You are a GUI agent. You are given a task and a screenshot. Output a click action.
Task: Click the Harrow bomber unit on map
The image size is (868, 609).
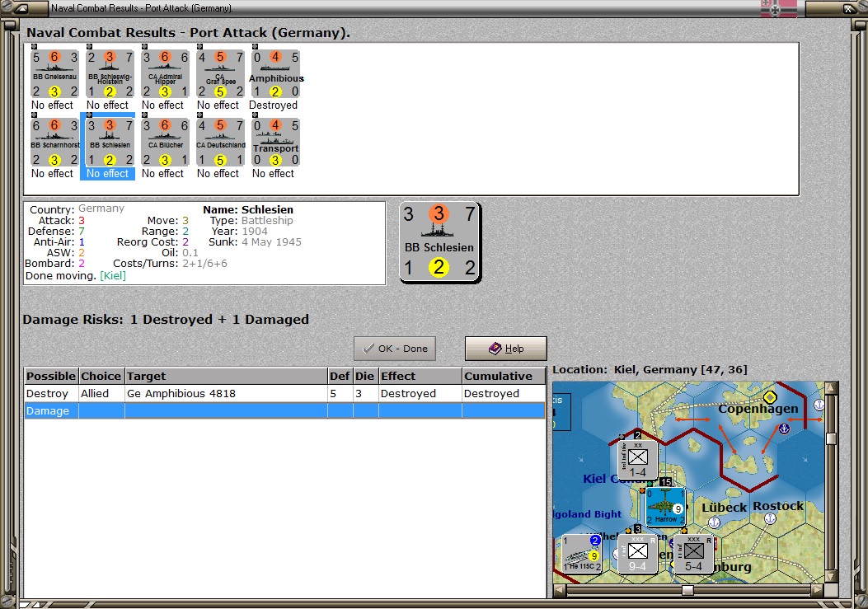click(666, 507)
